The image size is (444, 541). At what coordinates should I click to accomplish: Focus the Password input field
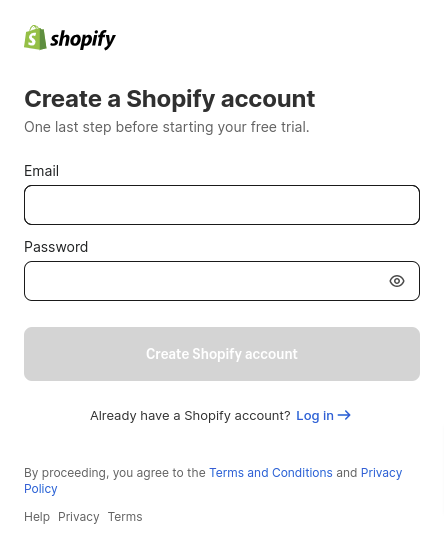coord(222,281)
